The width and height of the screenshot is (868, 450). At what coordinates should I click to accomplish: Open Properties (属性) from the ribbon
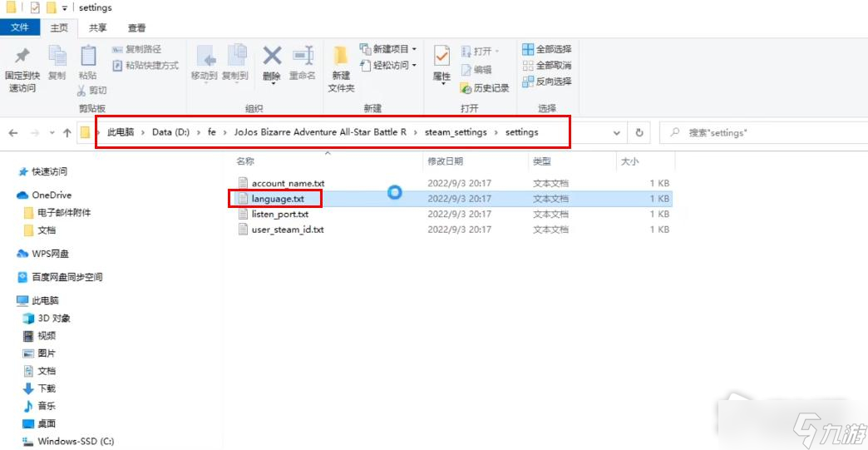pos(441,63)
